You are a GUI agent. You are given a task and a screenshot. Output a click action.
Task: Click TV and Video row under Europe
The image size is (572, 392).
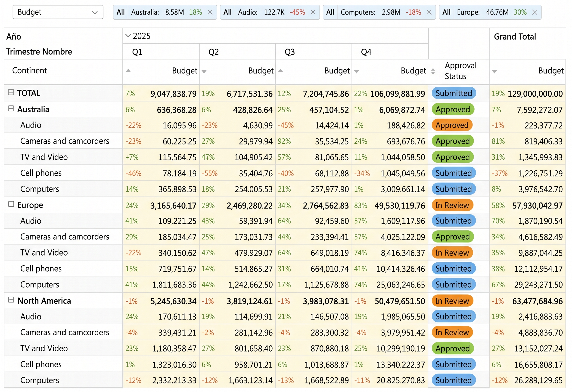(x=44, y=253)
